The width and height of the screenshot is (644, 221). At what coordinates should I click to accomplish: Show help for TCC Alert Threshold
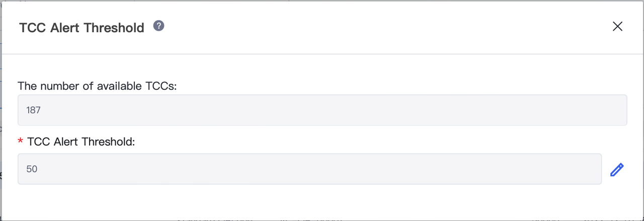159,26
